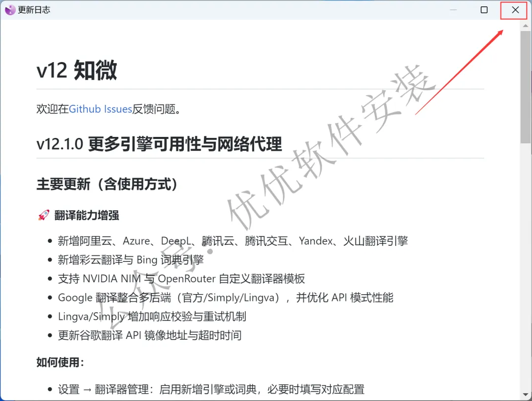532x401 pixels.
Task: Open the Github Issues link
Action: [x=100, y=109]
